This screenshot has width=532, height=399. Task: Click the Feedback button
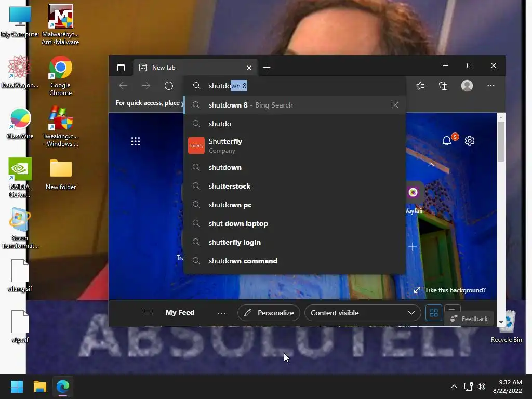coord(469,319)
